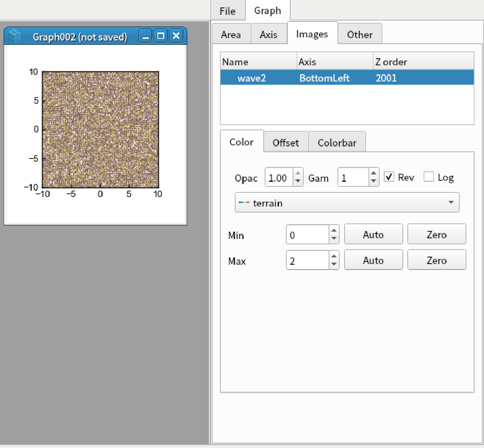
Task: Click the Min value input field
Action: coord(308,235)
